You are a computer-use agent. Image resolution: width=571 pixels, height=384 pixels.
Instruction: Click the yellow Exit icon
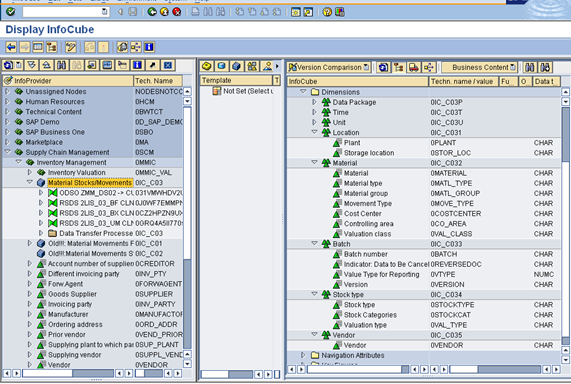(164, 12)
